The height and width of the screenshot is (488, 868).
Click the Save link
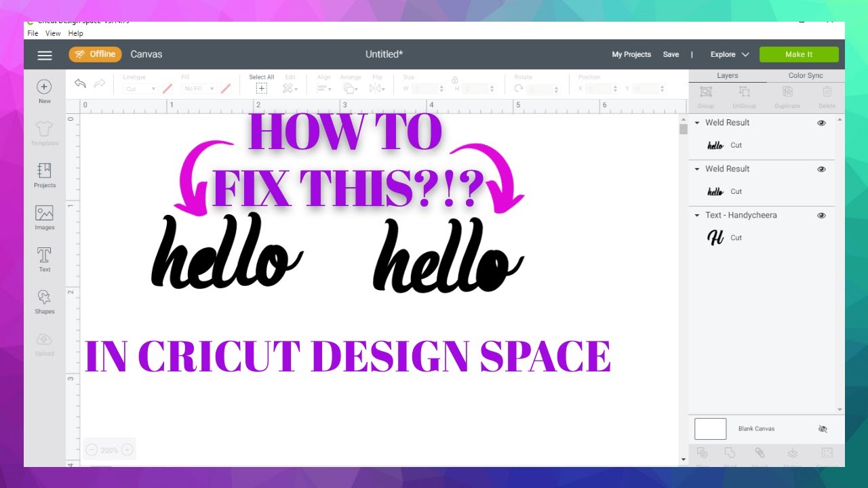tap(671, 55)
